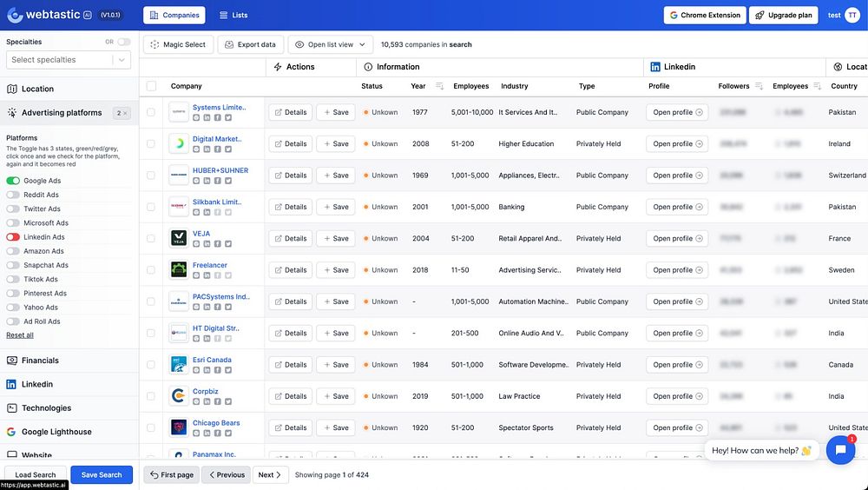Image resolution: width=868 pixels, height=490 pixels.
Task: Check the Esri Canada row checkbox
Action: tap(150, 365)
